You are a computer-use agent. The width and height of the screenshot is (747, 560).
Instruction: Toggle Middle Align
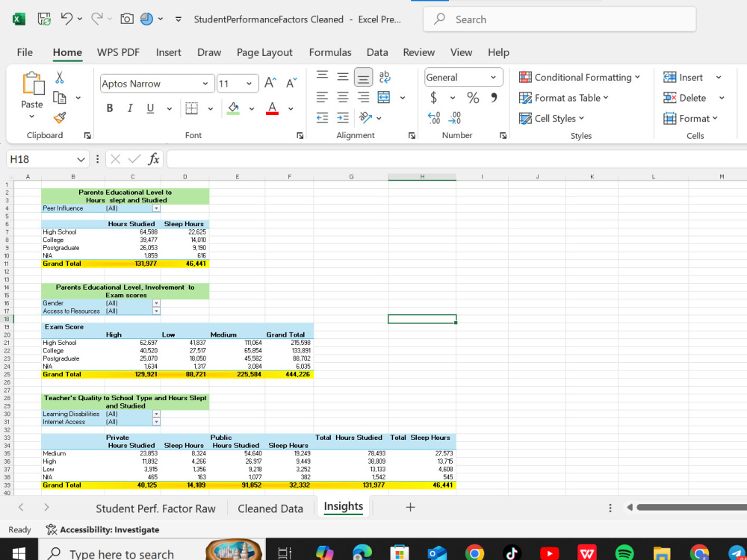343,77
